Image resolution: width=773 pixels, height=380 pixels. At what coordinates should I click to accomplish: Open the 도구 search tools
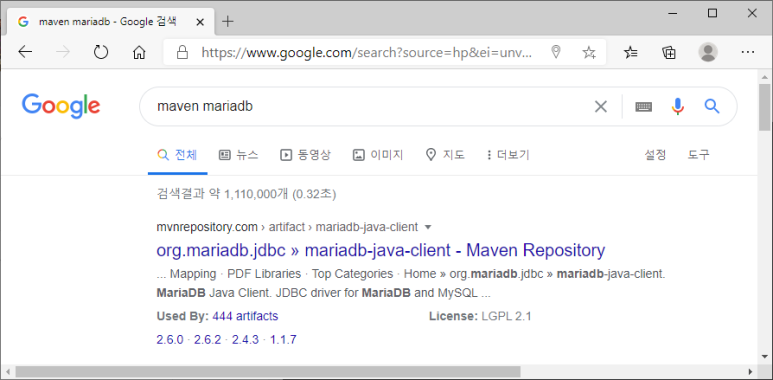699,155
